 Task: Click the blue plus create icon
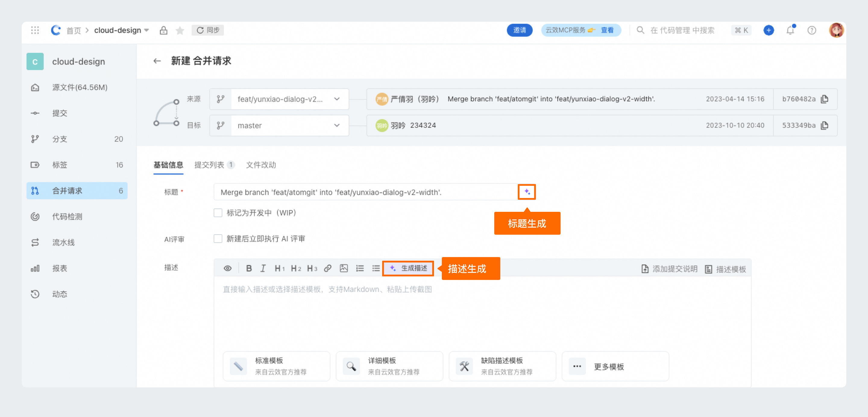point(768,30)
